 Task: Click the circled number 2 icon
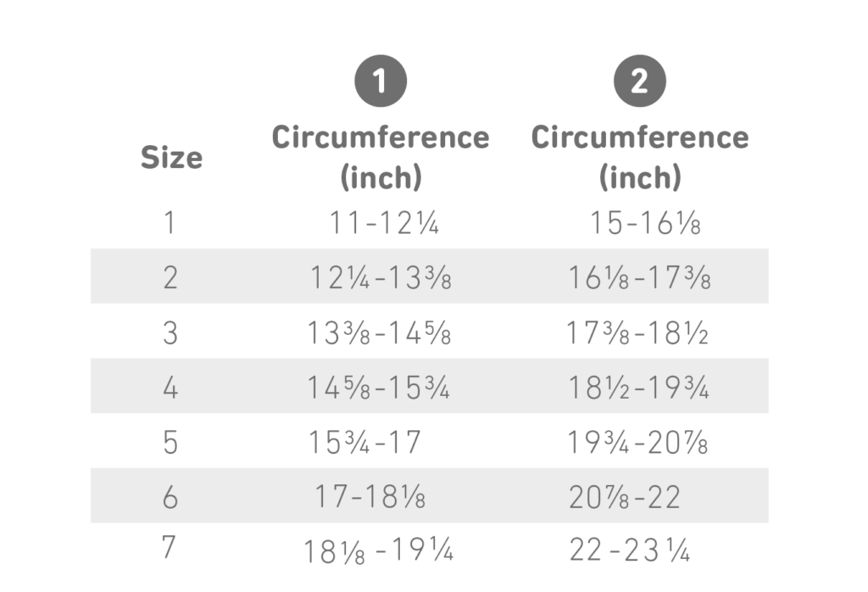639,81
